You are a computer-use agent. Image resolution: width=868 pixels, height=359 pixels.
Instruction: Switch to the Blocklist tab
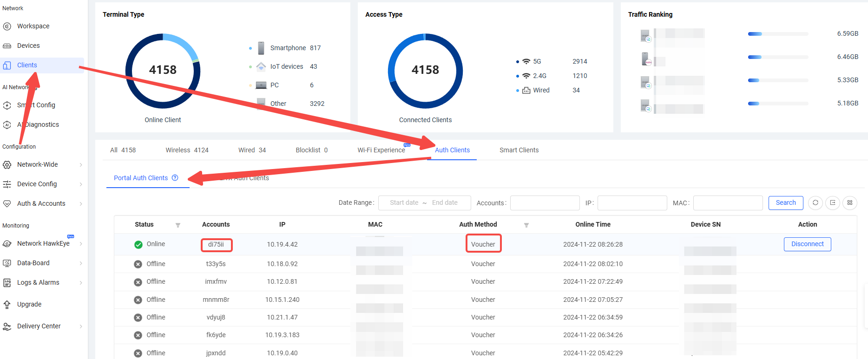tap(311, 150)
